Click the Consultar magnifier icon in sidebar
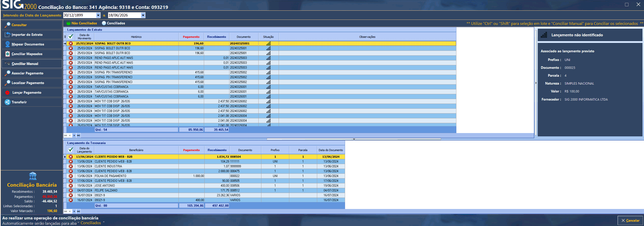The height and width of the screenshot is (226, 644). 8,25
